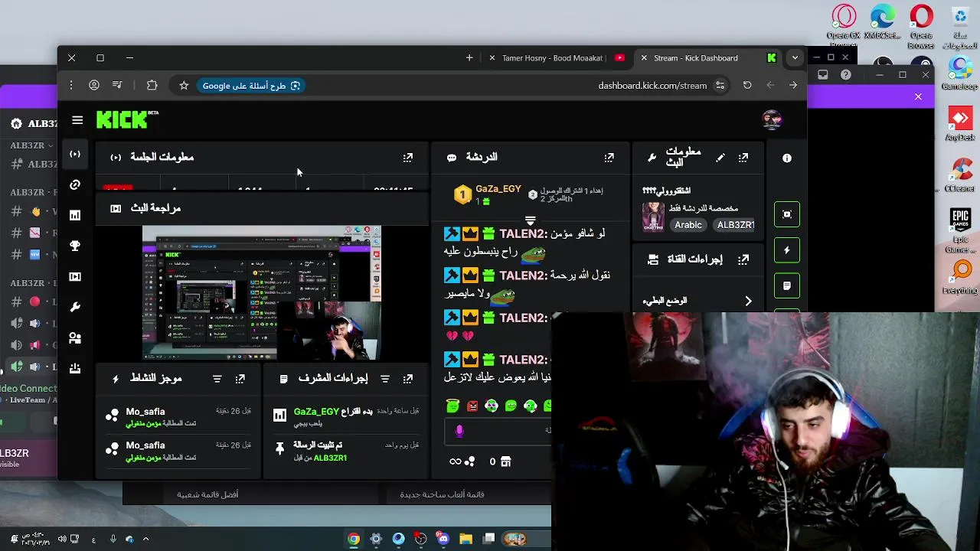The height and width of the screenshot is (551, 980).
Task: Pop out the activity feed panel
Action: (x=240, y=379)
